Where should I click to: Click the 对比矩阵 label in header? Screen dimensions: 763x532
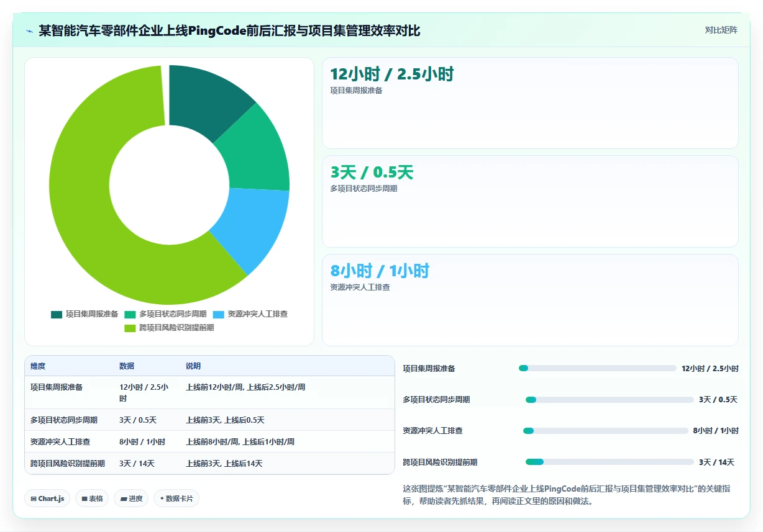(x=721, y=30)
